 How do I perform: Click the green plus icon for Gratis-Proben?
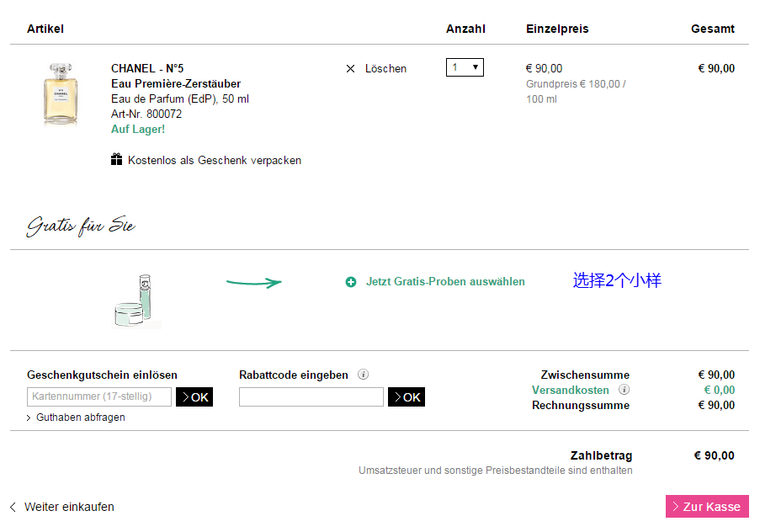351,282
